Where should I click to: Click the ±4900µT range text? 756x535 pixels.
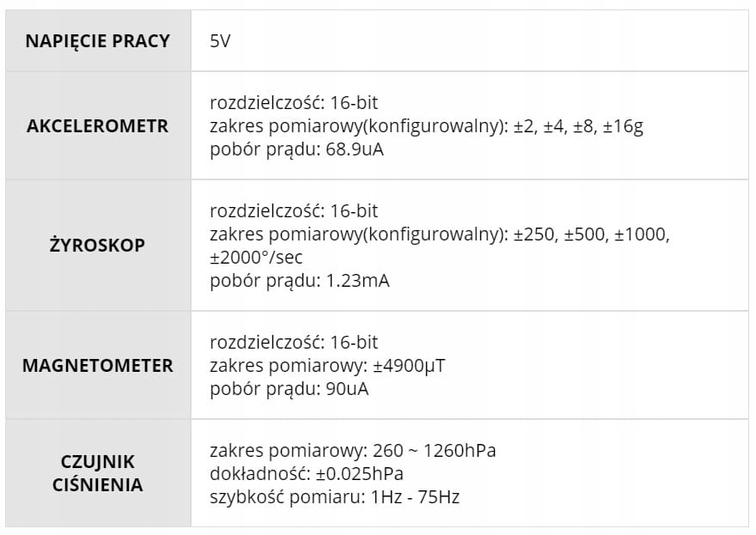(x=409, y=366)
